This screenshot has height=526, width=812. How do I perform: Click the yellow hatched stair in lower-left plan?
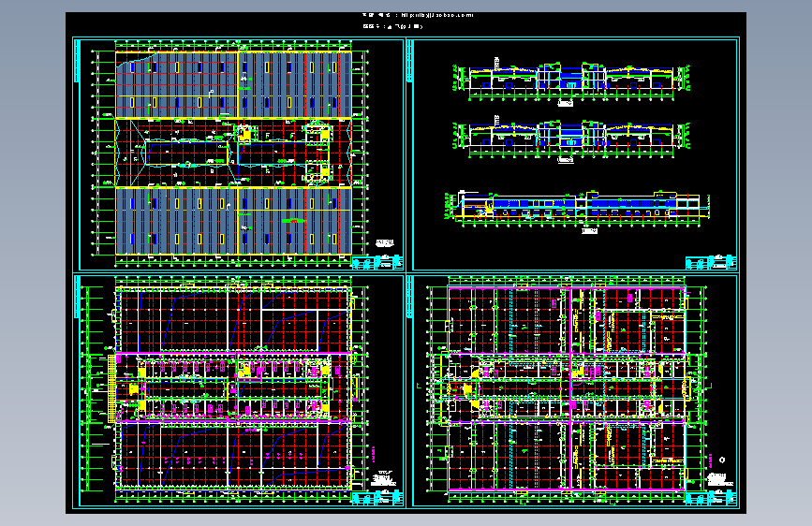tap(111, 387)
